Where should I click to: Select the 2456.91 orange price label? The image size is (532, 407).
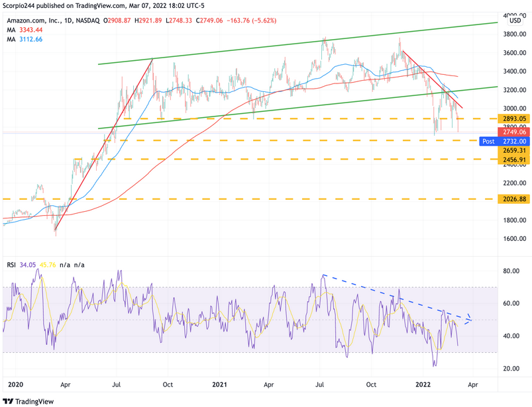[514, 159]
